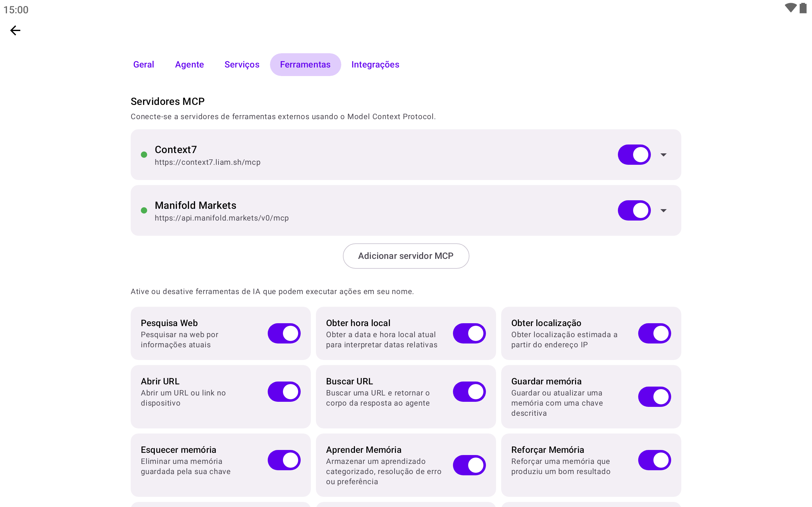Open the Geral tab

[144, 64]
